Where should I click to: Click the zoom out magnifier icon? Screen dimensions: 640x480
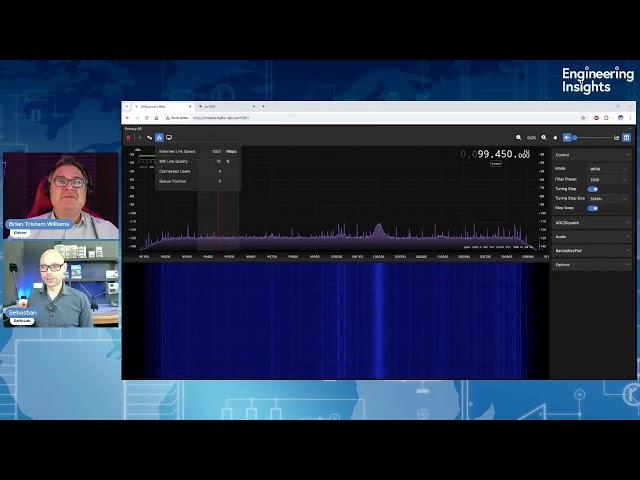(519, 137)
